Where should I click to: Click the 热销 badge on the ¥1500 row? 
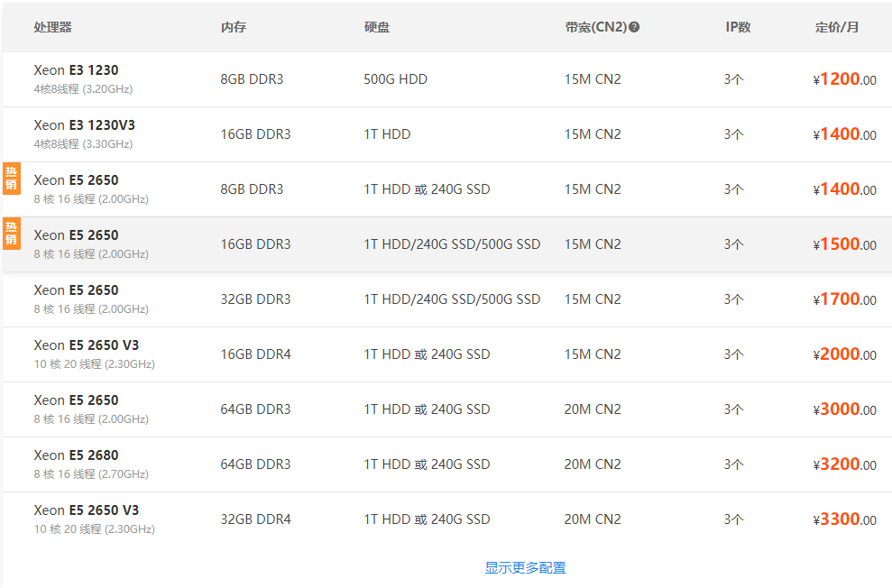(12, 234)
